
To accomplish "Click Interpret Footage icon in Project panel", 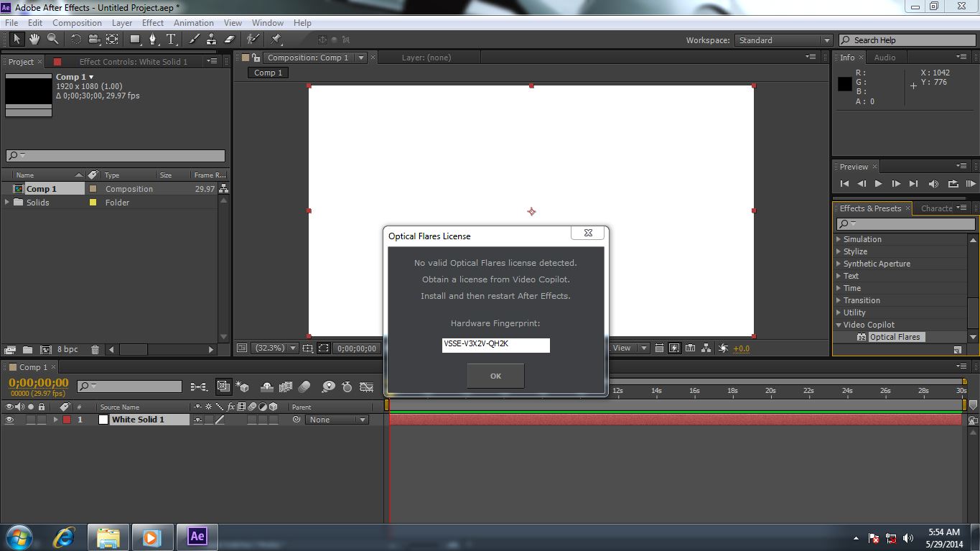I will [x=10, y=350].
